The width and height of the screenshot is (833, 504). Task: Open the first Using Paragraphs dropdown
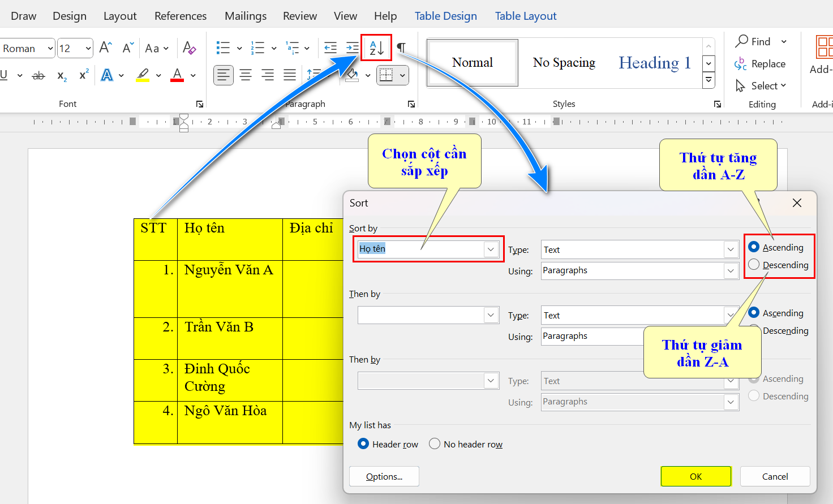click(x=731, y=271)
